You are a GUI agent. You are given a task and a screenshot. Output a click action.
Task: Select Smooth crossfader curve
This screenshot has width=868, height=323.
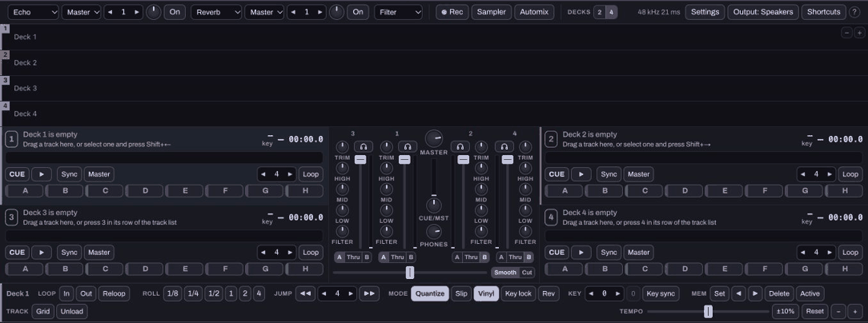pyautogui.click(x=504, y=272)
